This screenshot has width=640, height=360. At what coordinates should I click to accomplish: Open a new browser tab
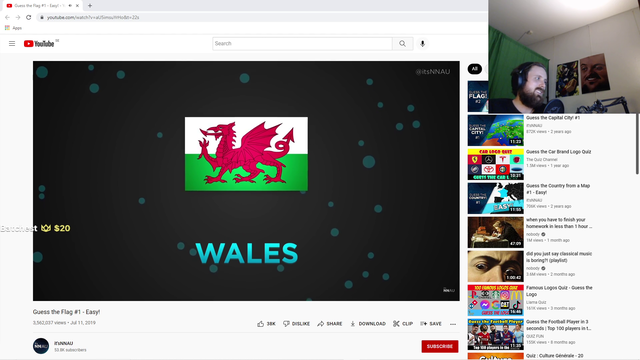90,6
